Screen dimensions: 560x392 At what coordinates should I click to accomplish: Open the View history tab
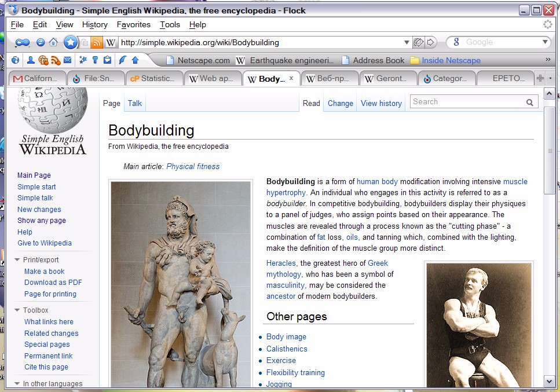pos(381,103)
